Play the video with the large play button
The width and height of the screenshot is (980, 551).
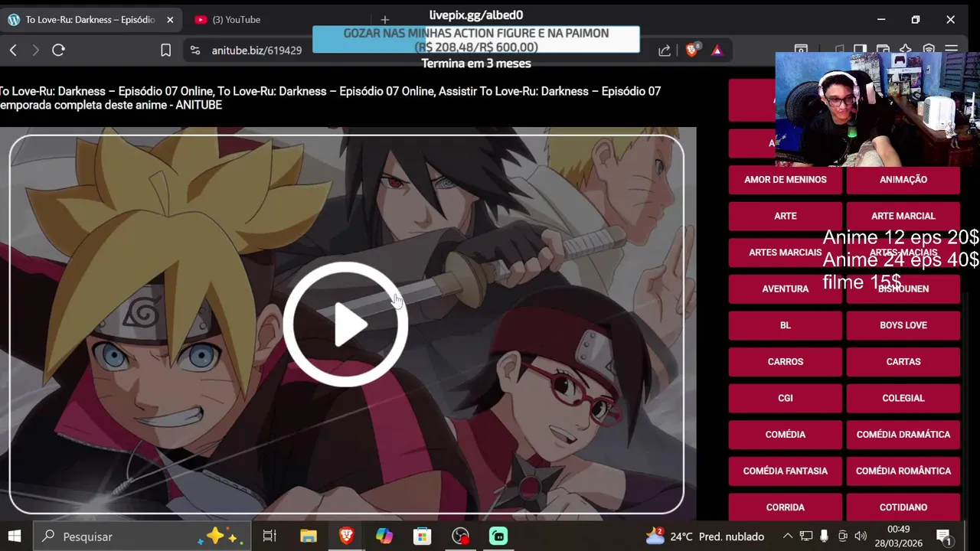tap(345, 324)
